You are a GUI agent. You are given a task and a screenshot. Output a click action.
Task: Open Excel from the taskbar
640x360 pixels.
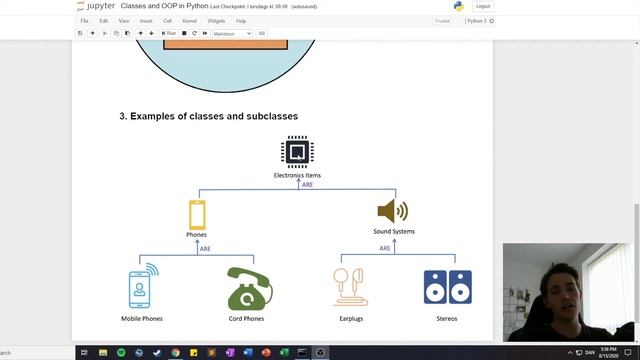[x=284, y=353]
